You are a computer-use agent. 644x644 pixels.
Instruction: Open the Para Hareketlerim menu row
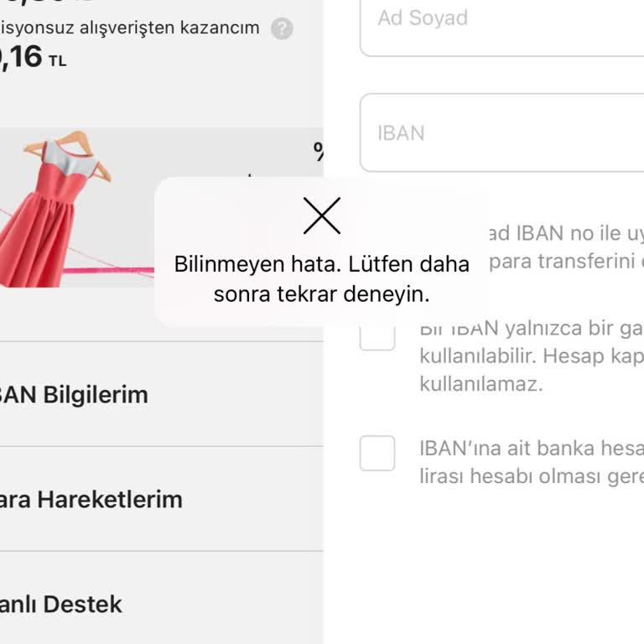tap(161, 499)
